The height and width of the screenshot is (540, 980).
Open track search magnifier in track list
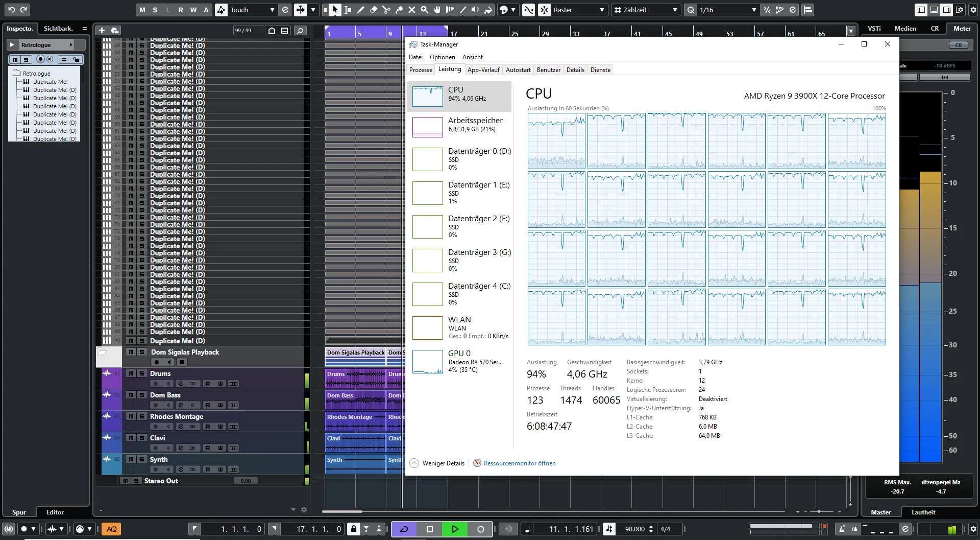pyautogui.click(x=300, y=31)
